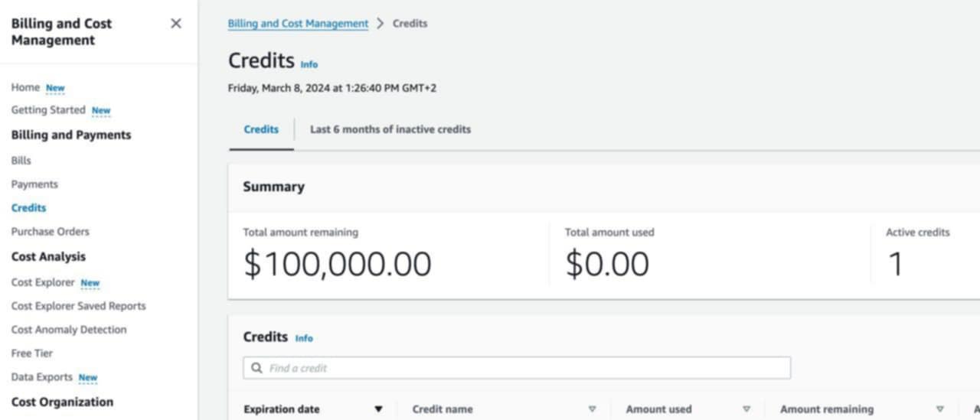Image resolution: width=980 pixels, height=420 pixels.
Task: Open Info link beside Credits table heading
Action: [x=304, y=338]
